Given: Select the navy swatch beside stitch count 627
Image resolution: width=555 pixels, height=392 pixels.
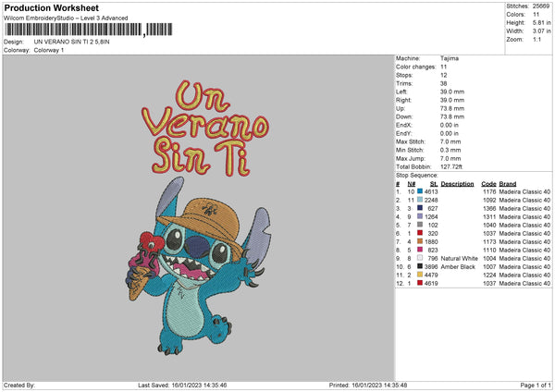Looking at the screenshot, I should [x=420, y=208].
